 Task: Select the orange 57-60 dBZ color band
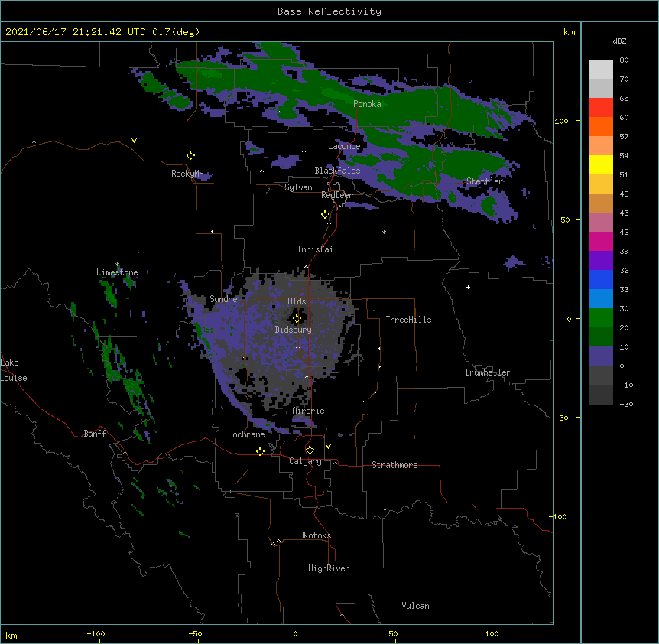(601, 126)
